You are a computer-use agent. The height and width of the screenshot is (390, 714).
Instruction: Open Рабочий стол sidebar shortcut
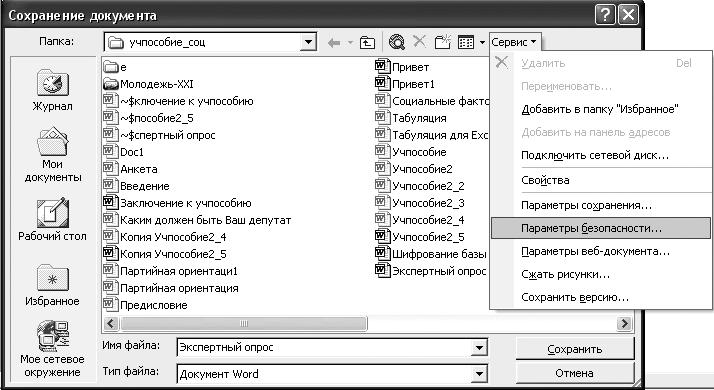point(52,220)
